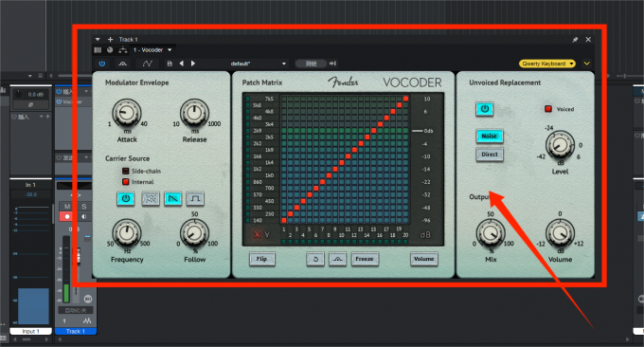
Task: Click the waveform icon above Track 1 label
Action: click(87, 320)
